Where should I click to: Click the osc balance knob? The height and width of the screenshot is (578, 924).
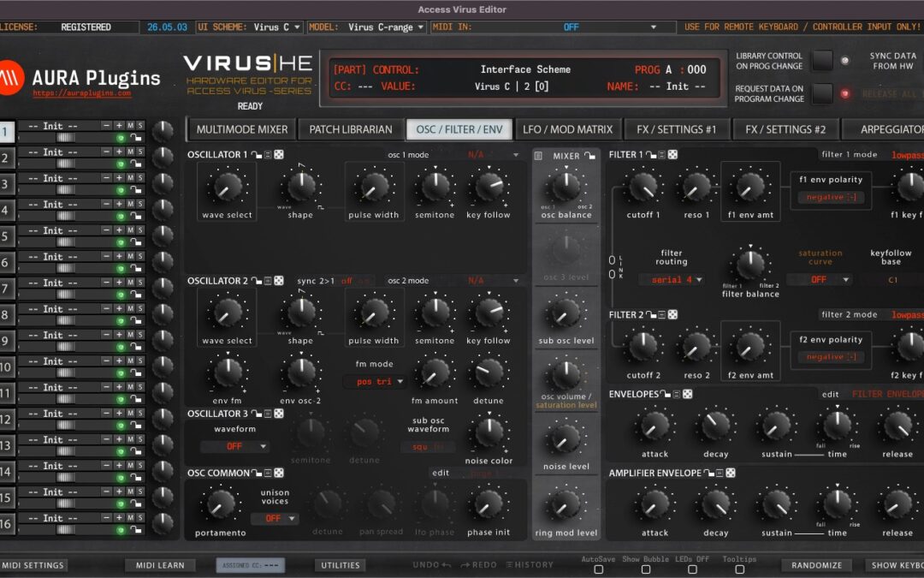point(566,187)
